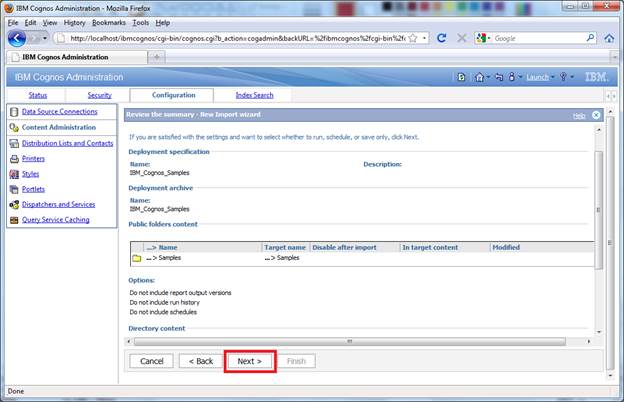Click the Printers icon
This screenshot has height=402, width=624.
pos(14,159)
